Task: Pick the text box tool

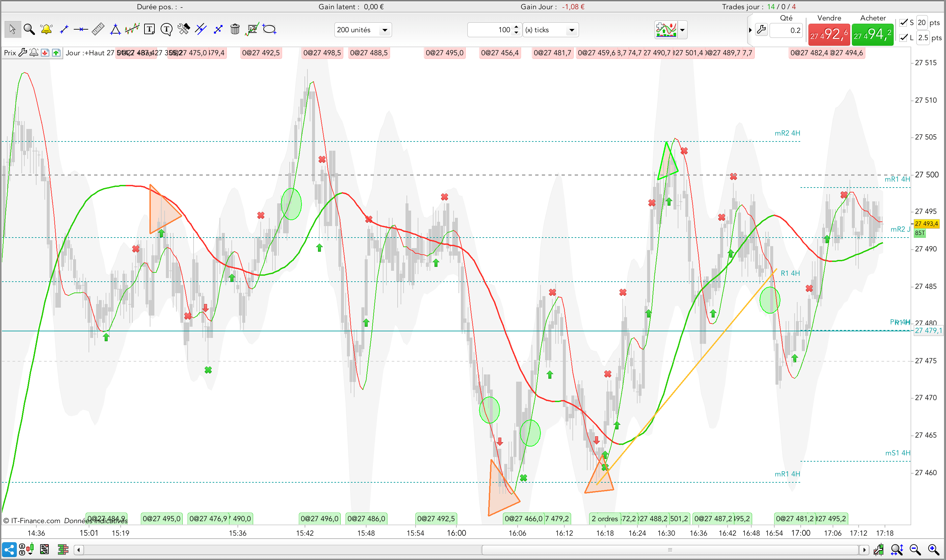Action: click(149, 29)
